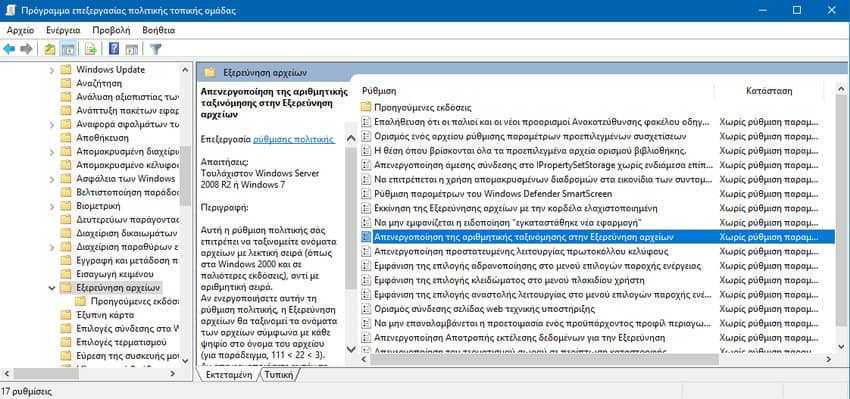The image size is (850, 399).
Task: Select the Επιλογές τερματισμού tree item
Action: pyautogui.click(x=121, y=342)
